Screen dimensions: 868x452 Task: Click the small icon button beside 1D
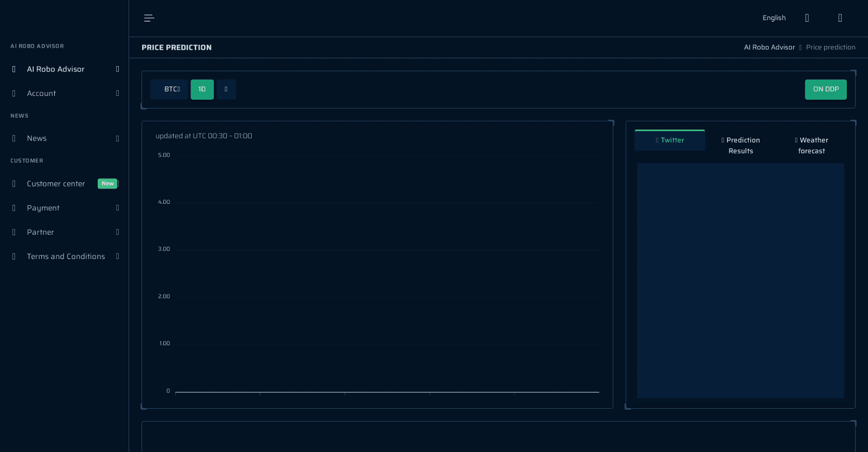point(226,89)
